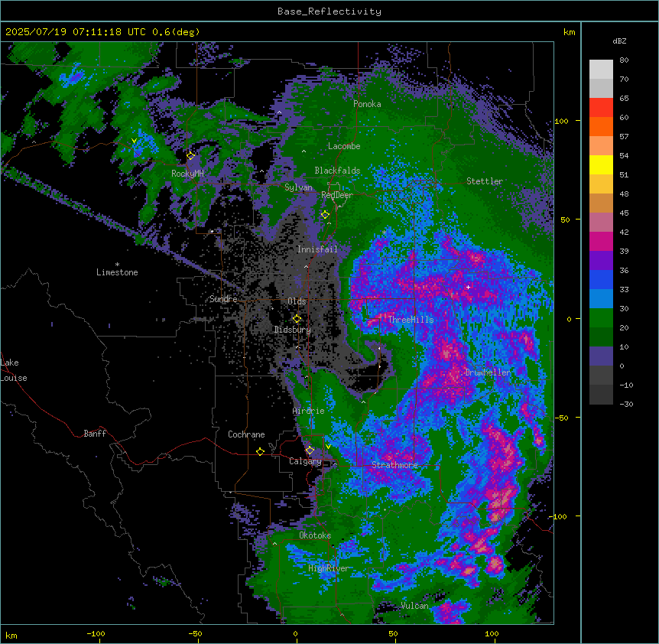Viewport: 659px width, 644px height.
Task: Click the Drumheller city label
Action: 488,372
